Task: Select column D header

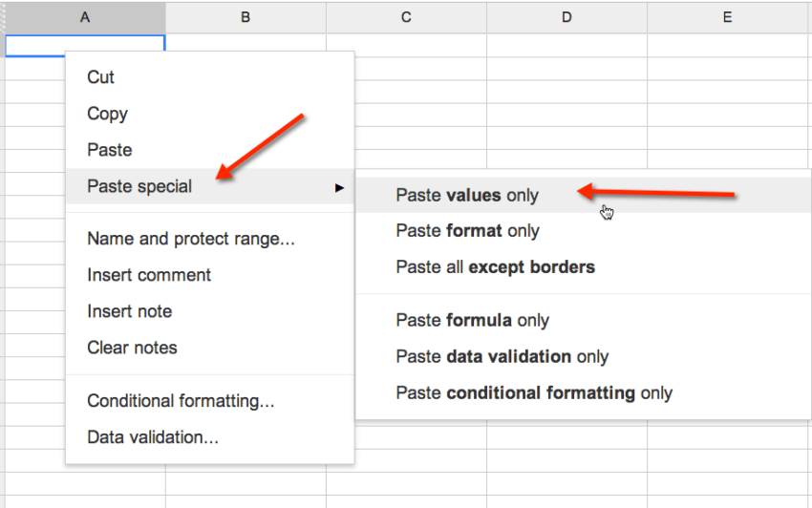Action: (x=567, y=17)
